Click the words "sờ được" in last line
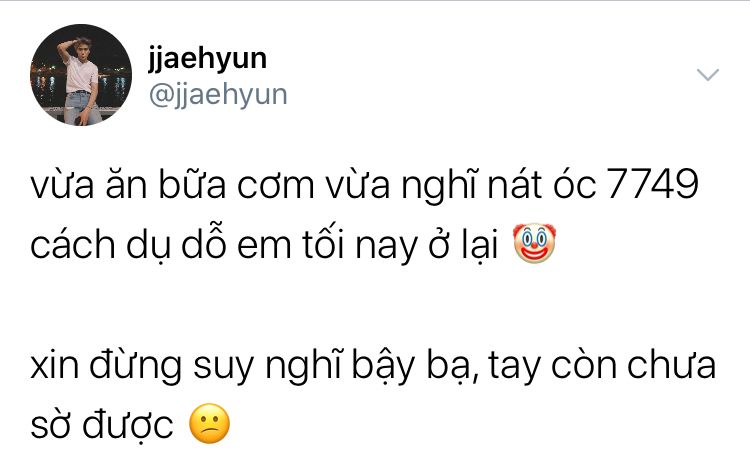750x474 pixels. pyautogui.click(x=102, y=425)
